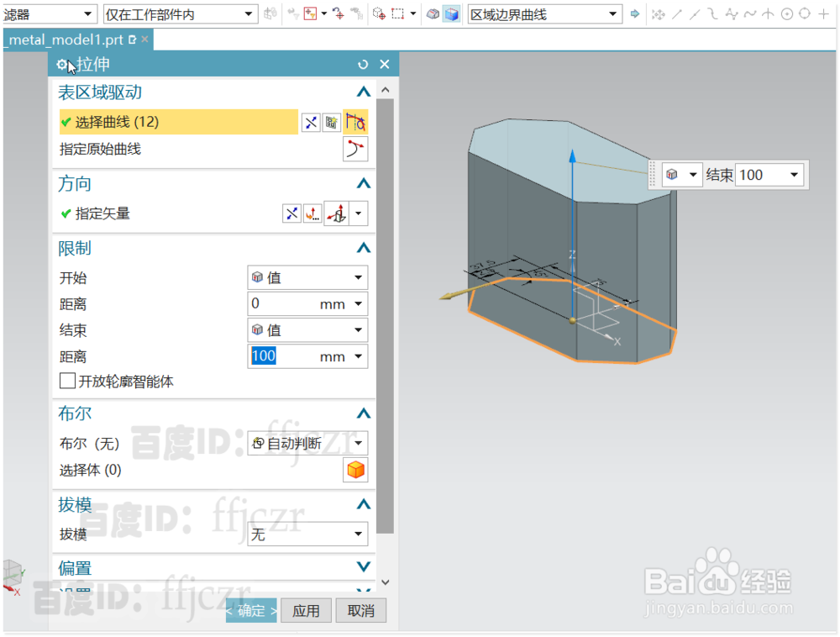
Task: Open the on-screen 结束 value dropdown arrow
Action: (794, 175)
